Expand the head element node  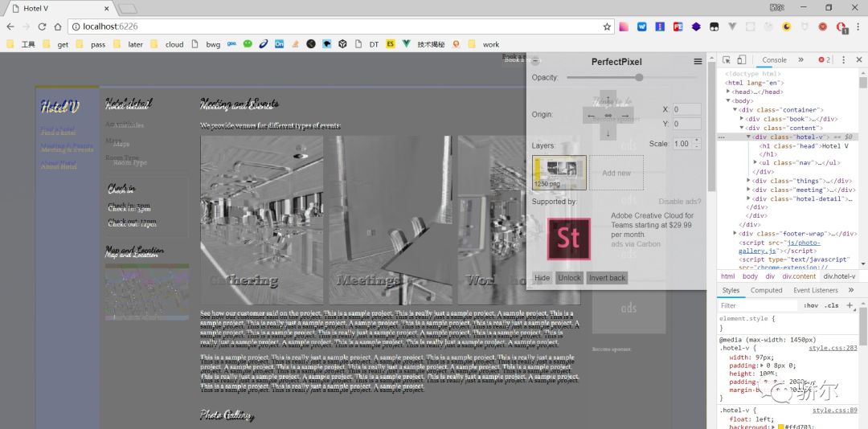coord(728,92)
